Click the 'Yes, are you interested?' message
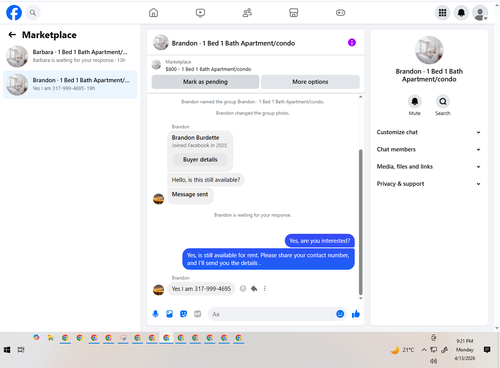This screenshot has width=500, height=368. pyautogui.click(x=320, y=241)
